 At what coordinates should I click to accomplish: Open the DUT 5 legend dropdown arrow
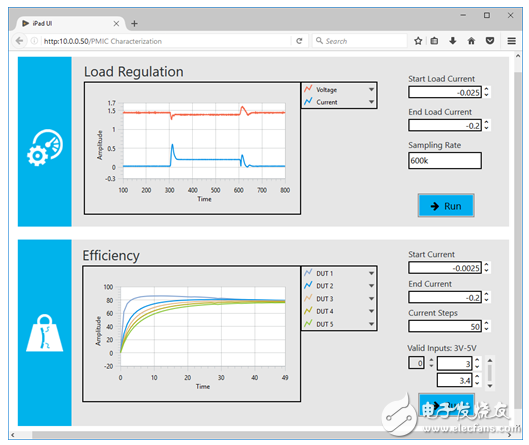(371, 324)
